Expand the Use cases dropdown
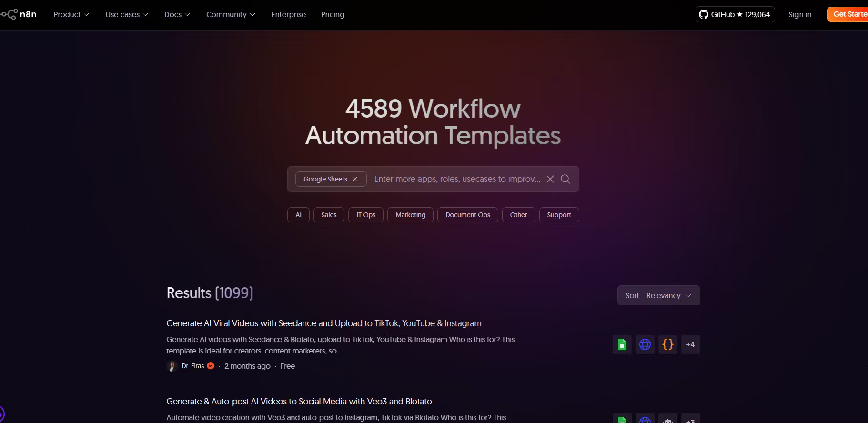 tap(126, 14)
